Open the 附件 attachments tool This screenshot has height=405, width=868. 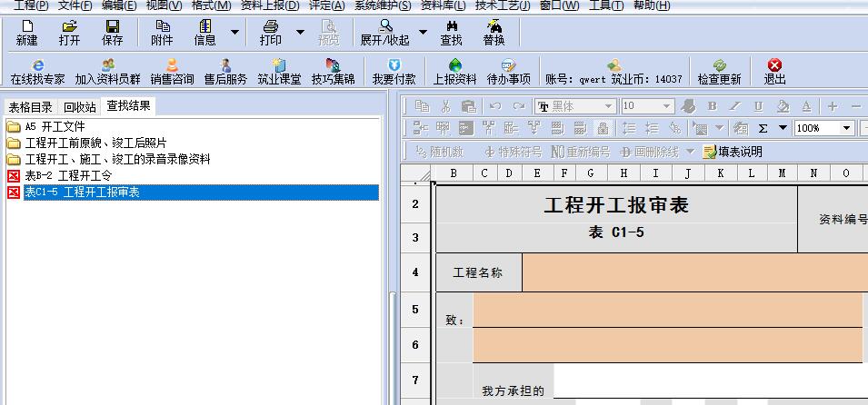[x=162, y=33]
